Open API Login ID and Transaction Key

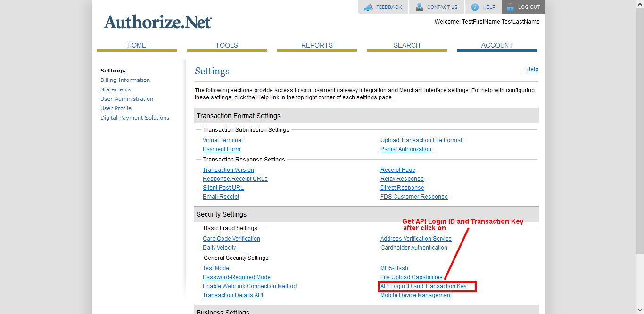(423, 286)
